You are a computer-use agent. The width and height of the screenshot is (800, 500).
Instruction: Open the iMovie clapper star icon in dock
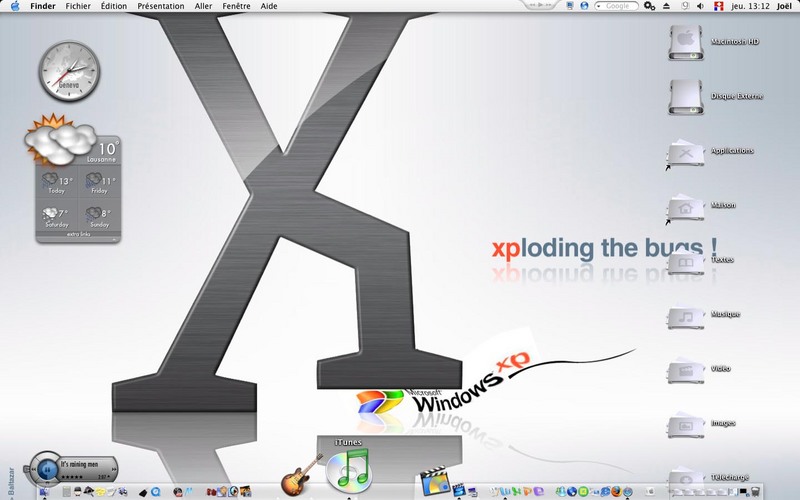[x=459, y=490]
